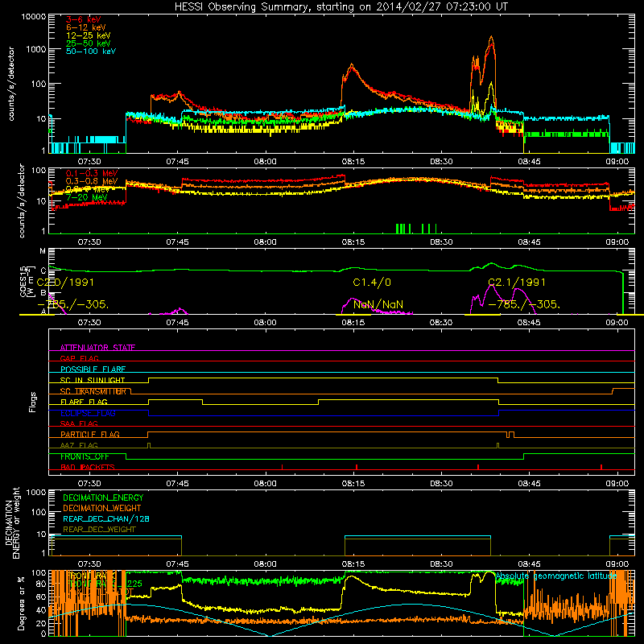
Task: Click the C2.1/1991 GOES flare label
Action: [517, 283]
